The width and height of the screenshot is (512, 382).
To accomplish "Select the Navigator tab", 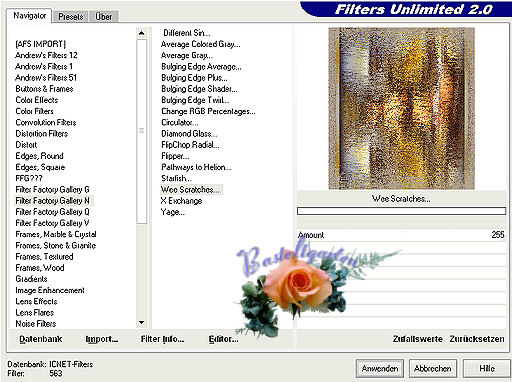I will tap(29, 16).
